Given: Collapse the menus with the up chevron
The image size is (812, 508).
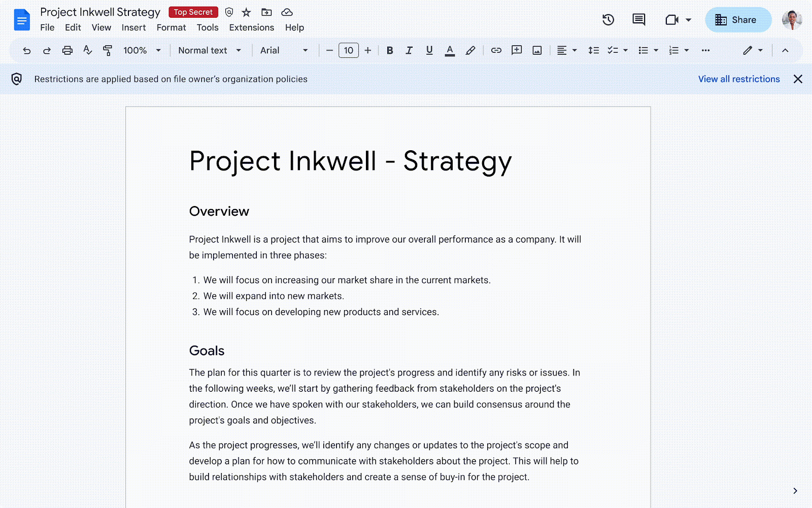Looking at the screenshot, I should [x=785, y=50].
